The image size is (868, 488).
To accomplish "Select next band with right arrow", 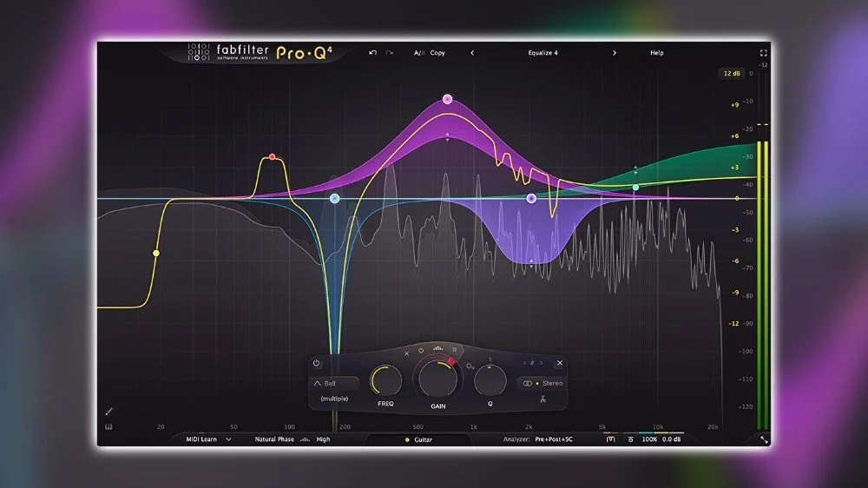I will pyautogui.click(x=541, y=363).
